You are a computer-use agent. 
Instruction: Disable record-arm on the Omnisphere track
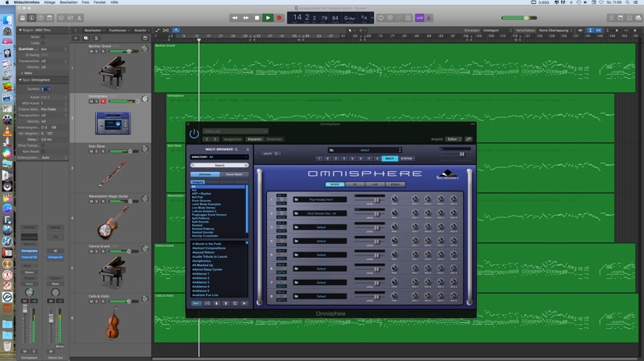point(103,101)
